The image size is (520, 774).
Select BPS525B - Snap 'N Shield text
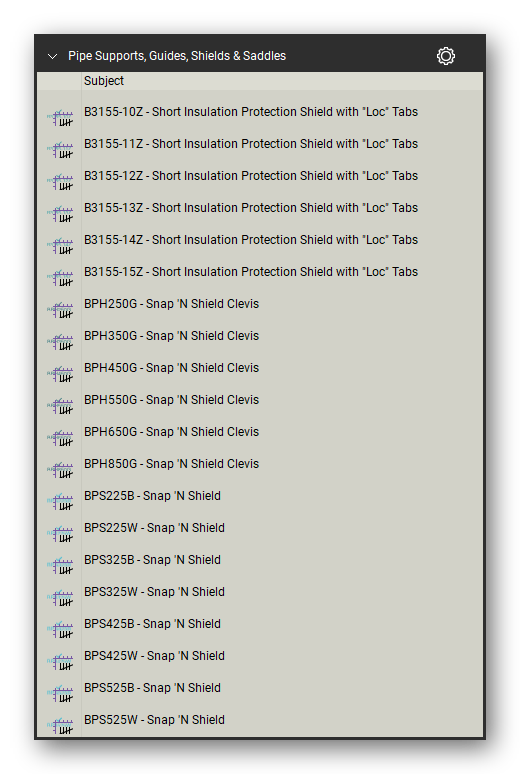point(152,689)
